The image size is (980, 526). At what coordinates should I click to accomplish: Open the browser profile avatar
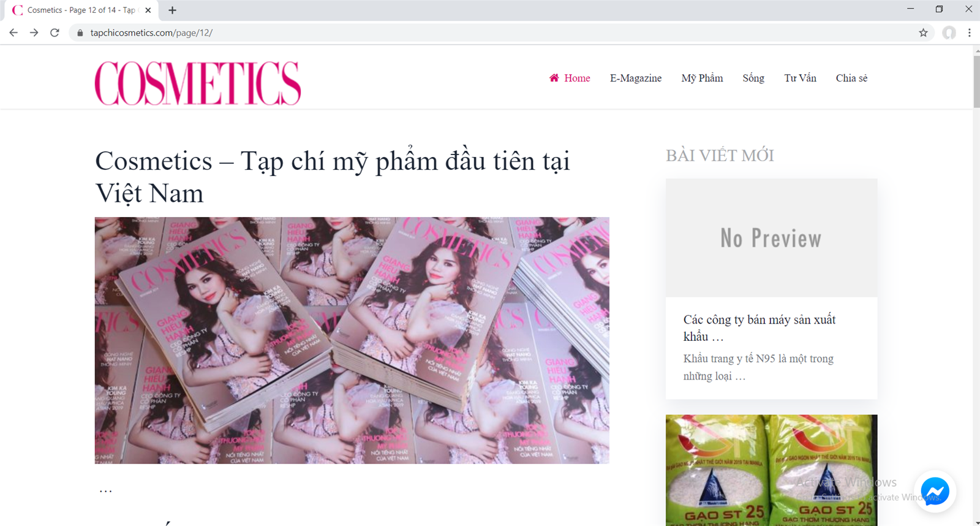click(949, 32)
